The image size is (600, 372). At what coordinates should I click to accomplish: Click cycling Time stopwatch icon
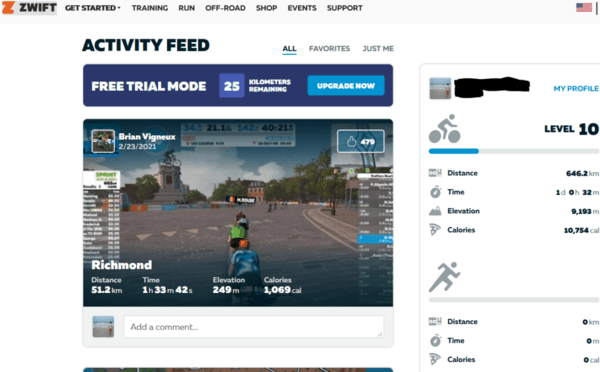coord(435,192)
